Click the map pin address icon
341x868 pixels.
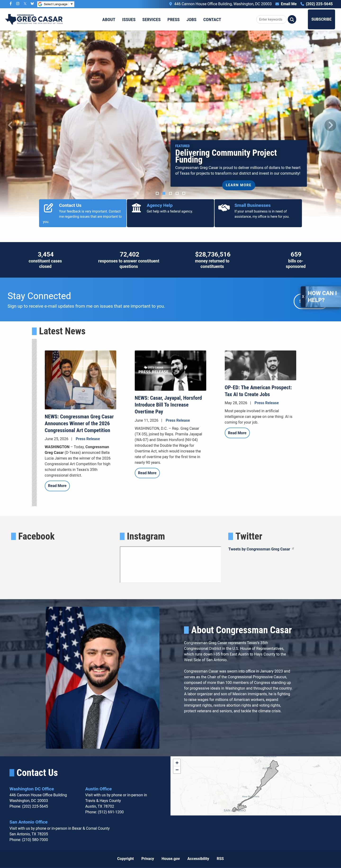point(170,4)
